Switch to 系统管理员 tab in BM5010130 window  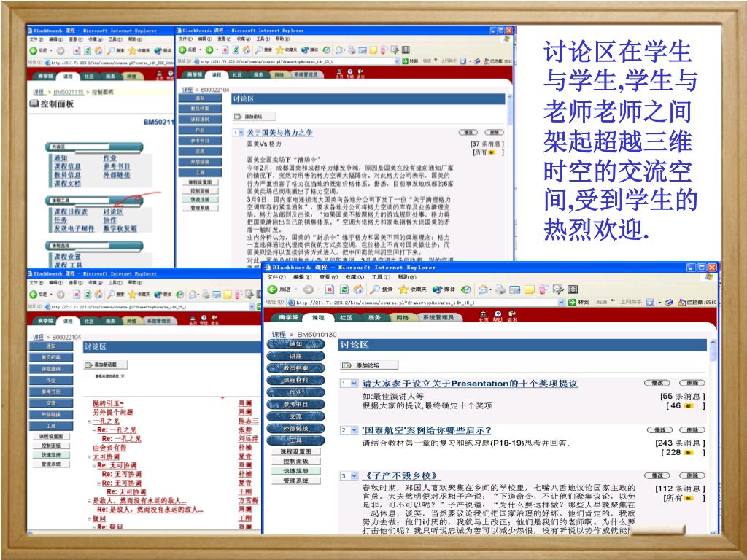(438, 317)
